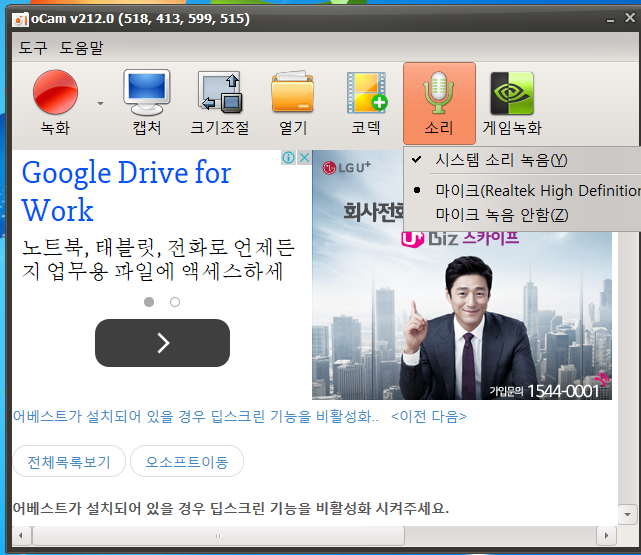Select the first ad carousel dot

(x=149, y=302)
